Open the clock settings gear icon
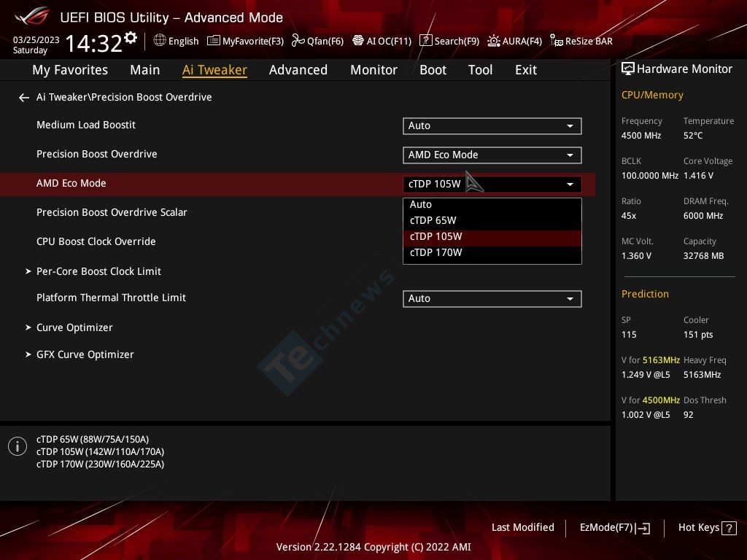This screenshot has height=560, width=747. click(x=131, y=38)
